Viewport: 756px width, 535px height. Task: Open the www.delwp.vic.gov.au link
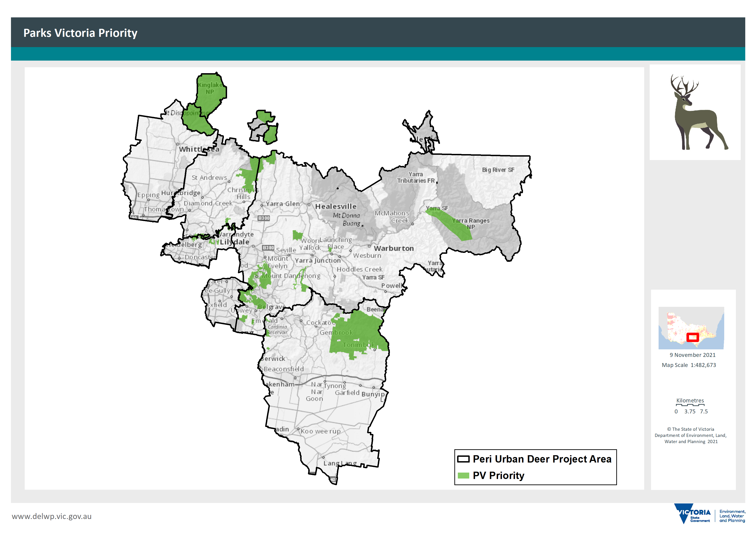(x=52, y=516)
